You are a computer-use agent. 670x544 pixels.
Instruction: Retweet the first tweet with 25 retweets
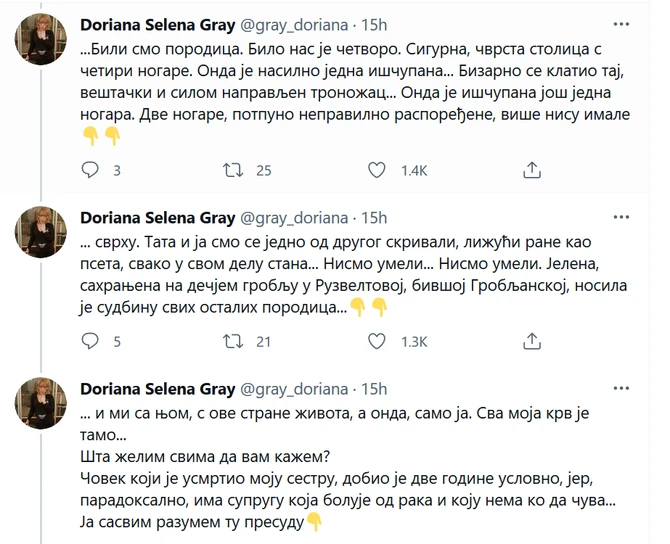click(232, 169)
